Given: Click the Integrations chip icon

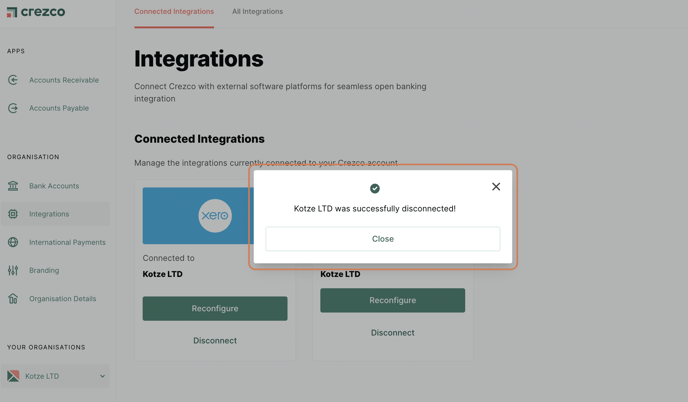Looking at the screenshot, I should pos(13,214).
